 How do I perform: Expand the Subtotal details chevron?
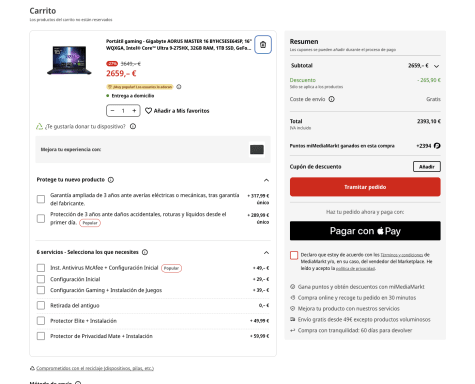(436, 66)
